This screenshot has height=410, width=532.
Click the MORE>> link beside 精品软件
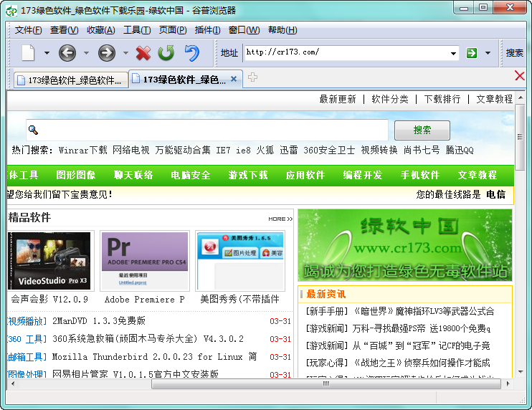click(x=280, y=219)
